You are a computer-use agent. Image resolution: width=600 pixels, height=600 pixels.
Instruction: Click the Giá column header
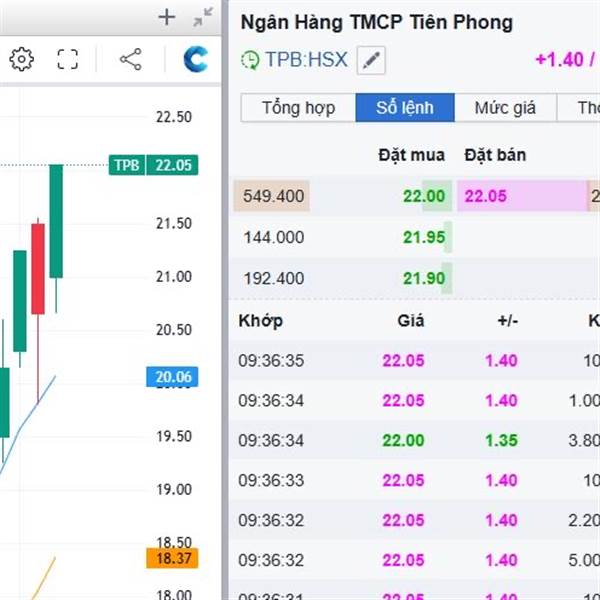tap(411, 321)
